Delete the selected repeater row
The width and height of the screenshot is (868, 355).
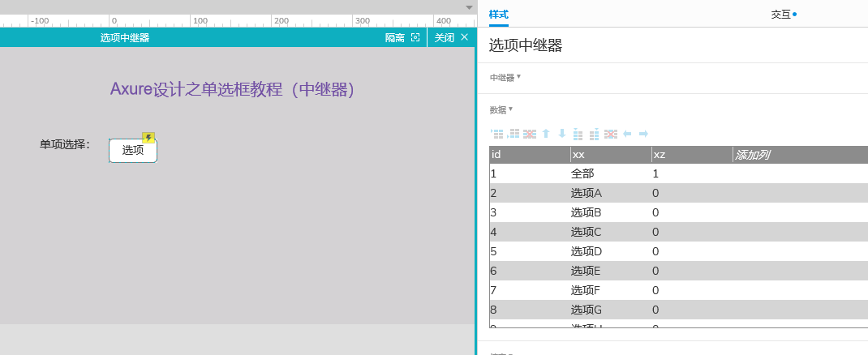530,134
